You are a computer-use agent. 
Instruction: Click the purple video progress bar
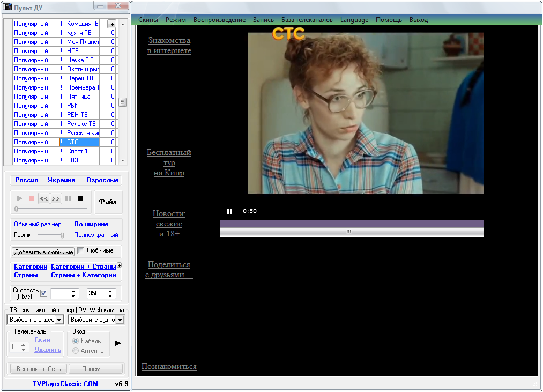coord(352,224)
